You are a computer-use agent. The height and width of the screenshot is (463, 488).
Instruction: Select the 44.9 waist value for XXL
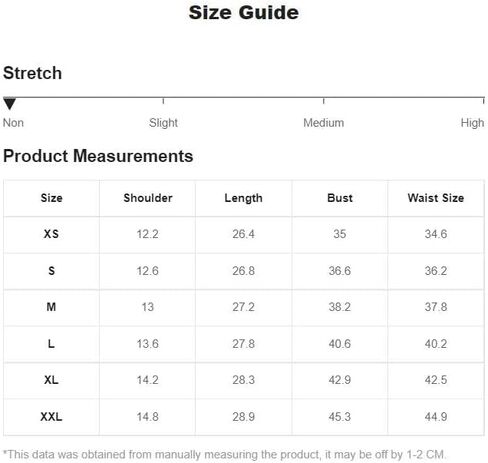click(x=436, y=416)
